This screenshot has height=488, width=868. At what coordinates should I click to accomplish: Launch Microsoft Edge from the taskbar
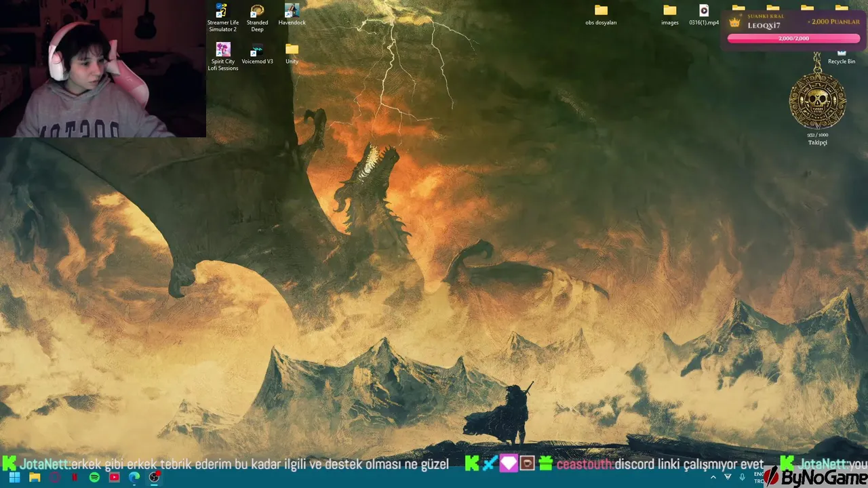[x=134, y=477]
